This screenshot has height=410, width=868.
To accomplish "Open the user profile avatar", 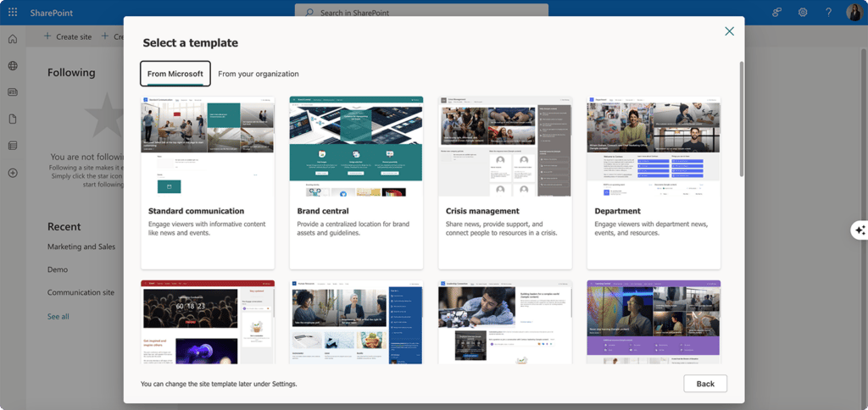I will (x=854, y=12).
